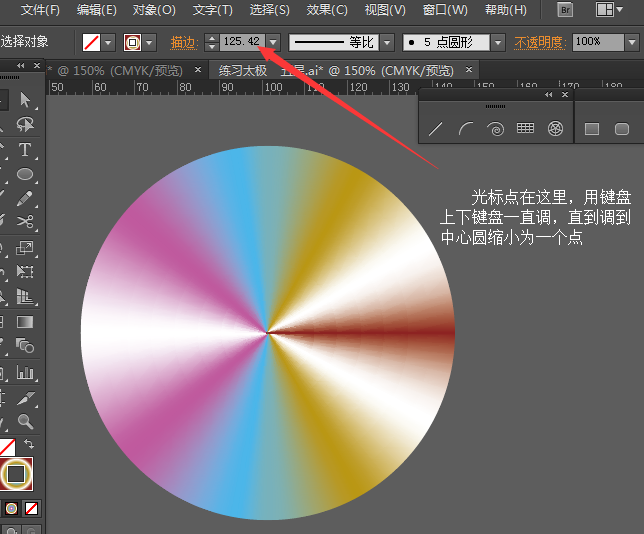Select the Lasso tool
Viewport: 644px width, 534px height.
click(25, 124)
